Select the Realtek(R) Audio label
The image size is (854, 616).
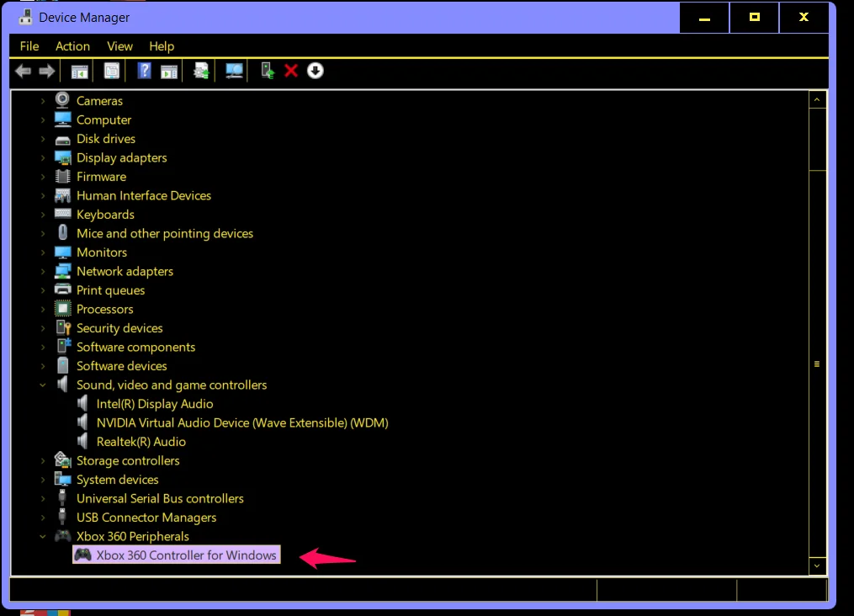click(141, 442)
